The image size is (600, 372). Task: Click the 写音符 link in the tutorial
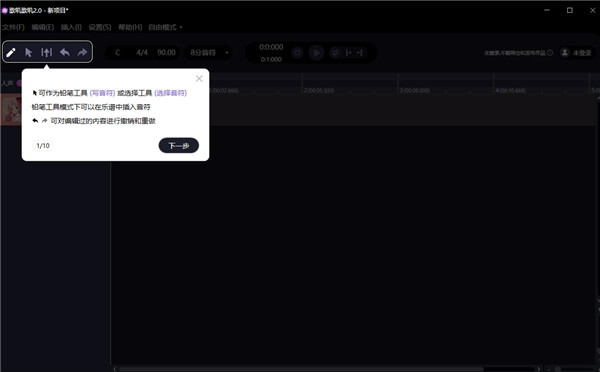coord(102,93)
